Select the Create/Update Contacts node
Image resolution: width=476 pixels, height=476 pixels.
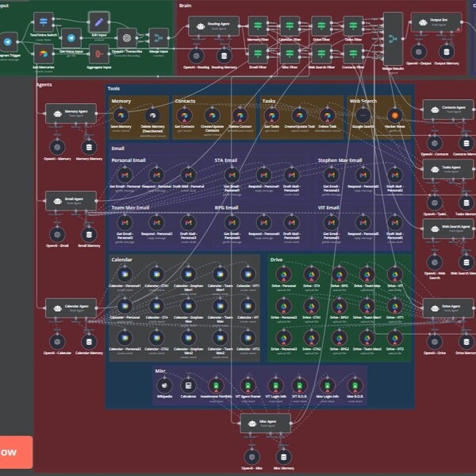pos(212,116)
